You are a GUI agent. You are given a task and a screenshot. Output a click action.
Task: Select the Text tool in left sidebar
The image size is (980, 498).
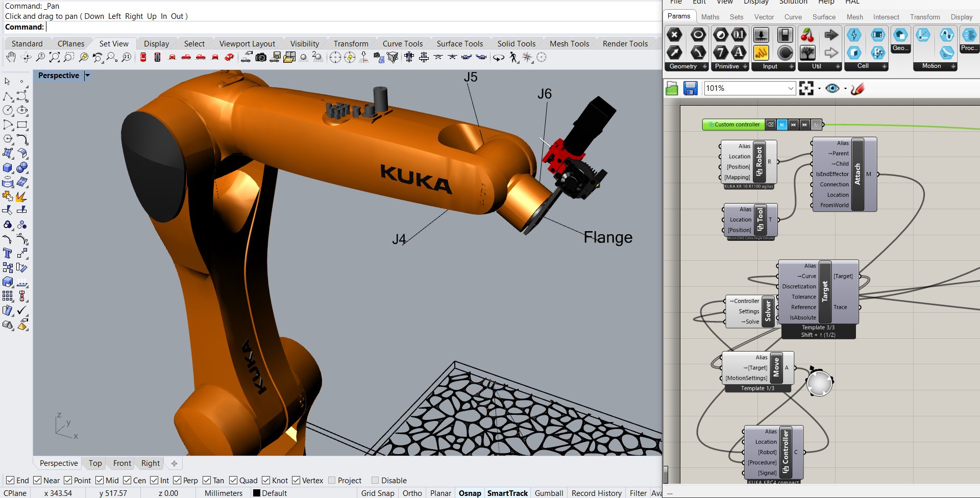click(x=8, y=253)
